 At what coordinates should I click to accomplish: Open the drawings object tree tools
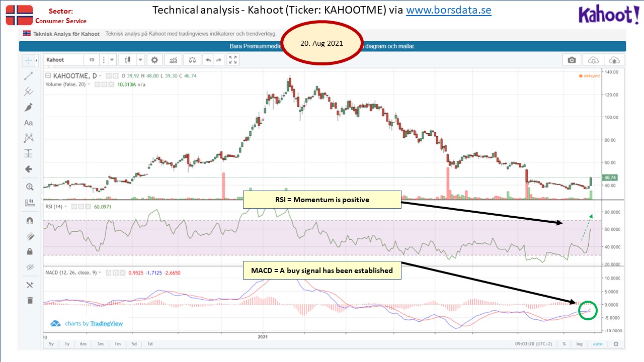29,285
